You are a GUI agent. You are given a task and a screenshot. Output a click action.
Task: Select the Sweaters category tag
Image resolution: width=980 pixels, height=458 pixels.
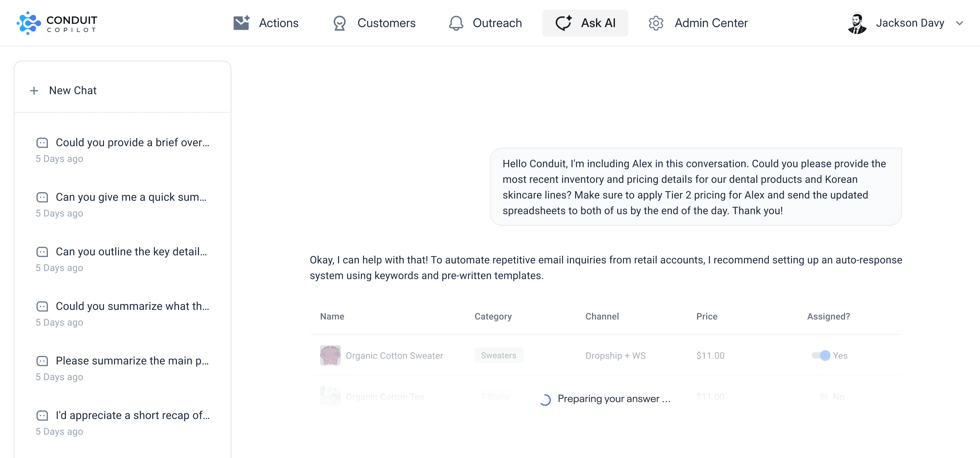498,356
